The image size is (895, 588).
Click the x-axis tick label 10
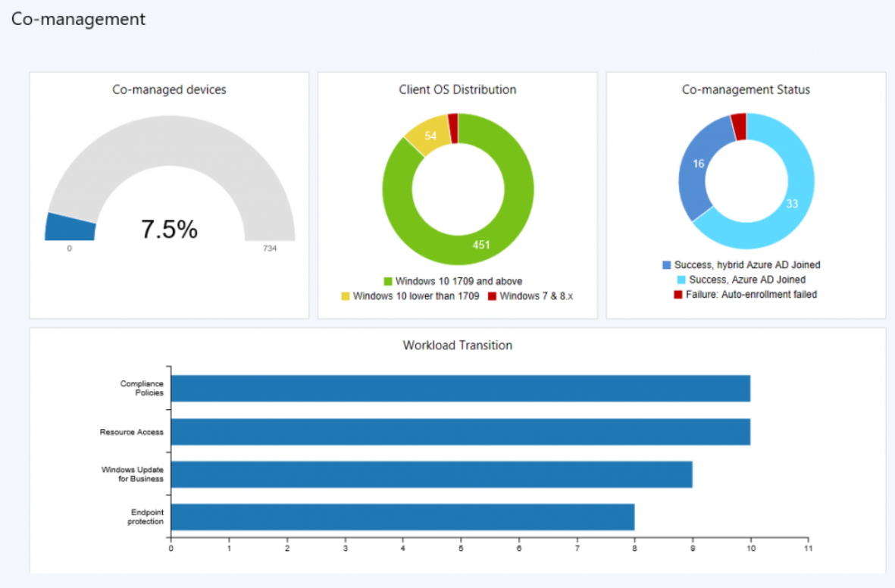point(750,549)
